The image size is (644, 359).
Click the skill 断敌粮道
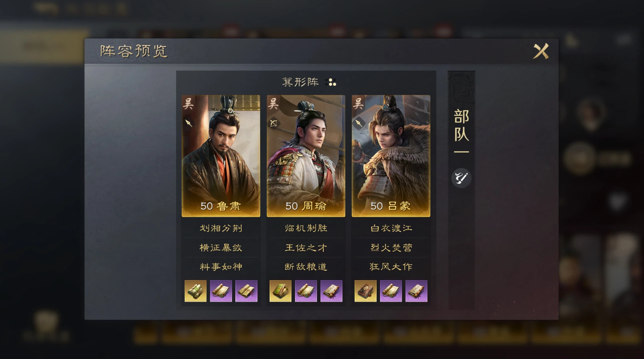pos(306,267)
